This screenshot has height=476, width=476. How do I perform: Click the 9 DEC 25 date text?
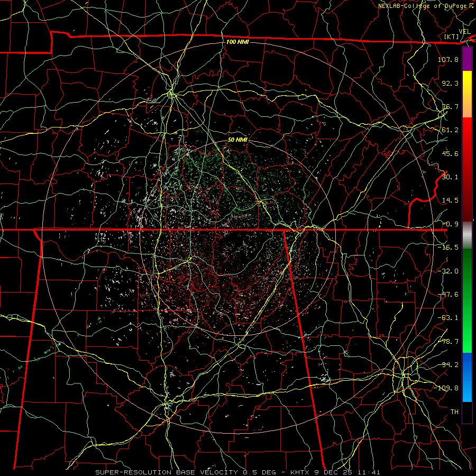(x=334, y=472)
